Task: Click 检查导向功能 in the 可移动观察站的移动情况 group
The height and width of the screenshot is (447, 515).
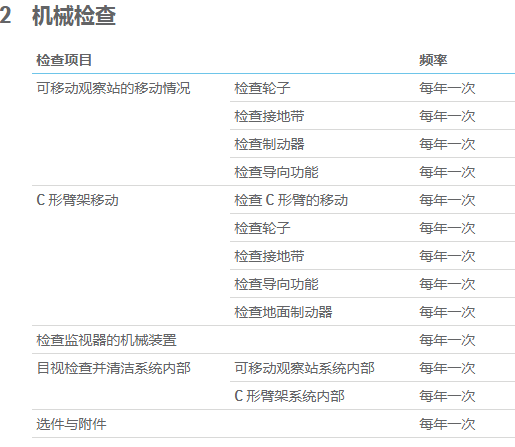Action: click(x=276, y=172)
